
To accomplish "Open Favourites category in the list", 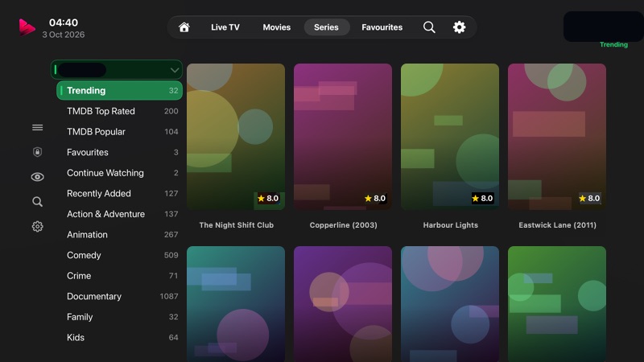I will click(119, 152).
